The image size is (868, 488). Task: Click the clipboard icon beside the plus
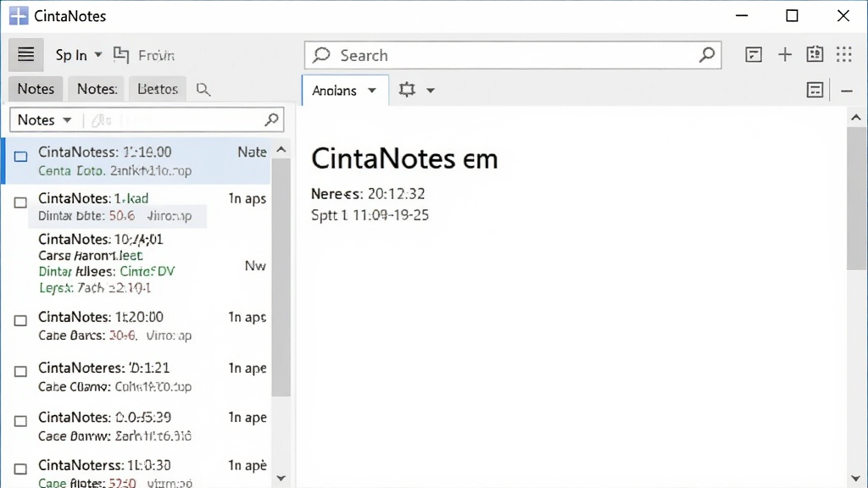click(815, 54)
